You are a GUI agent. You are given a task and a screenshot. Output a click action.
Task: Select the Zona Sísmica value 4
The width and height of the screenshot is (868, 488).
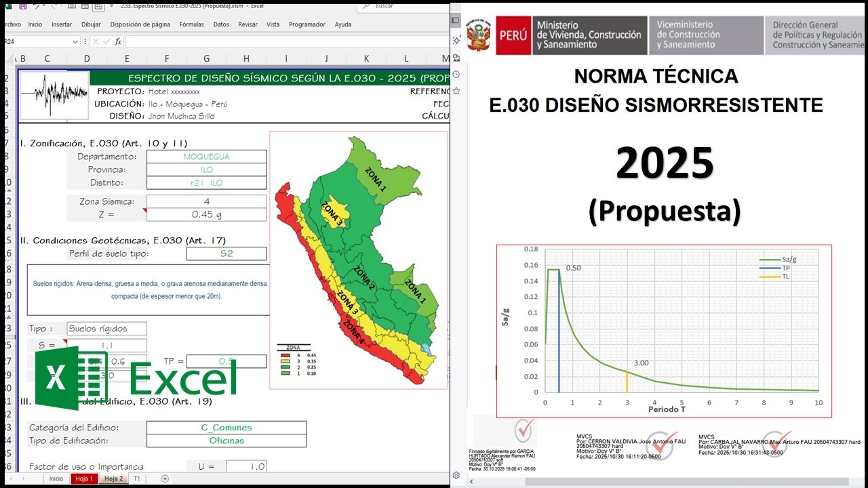206,201
